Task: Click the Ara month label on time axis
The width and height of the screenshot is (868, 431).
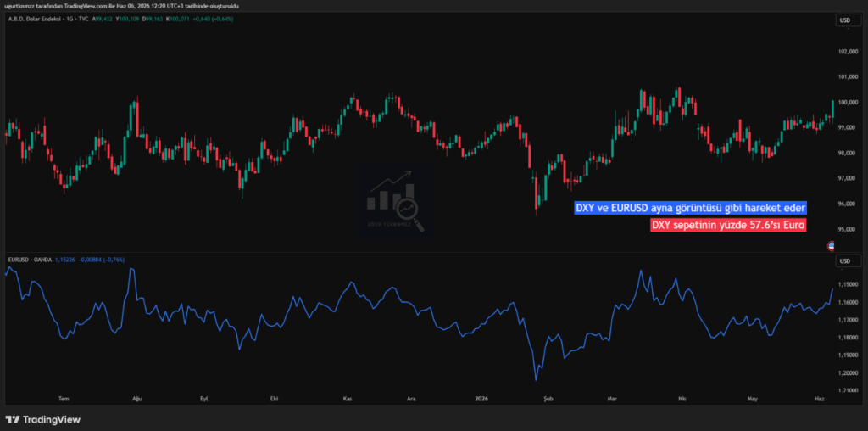Action: point(411,398)
